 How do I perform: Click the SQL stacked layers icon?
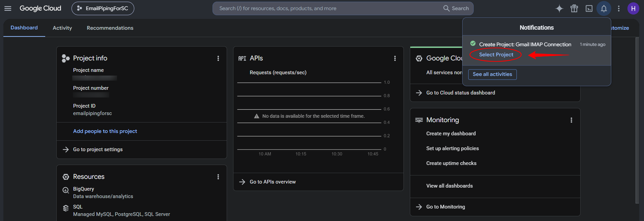coord(66,208)
